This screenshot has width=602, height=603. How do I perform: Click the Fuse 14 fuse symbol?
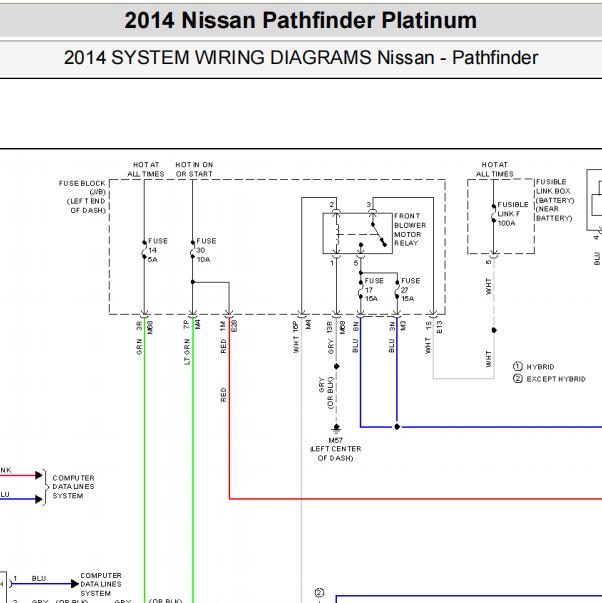tap(144, 249)
